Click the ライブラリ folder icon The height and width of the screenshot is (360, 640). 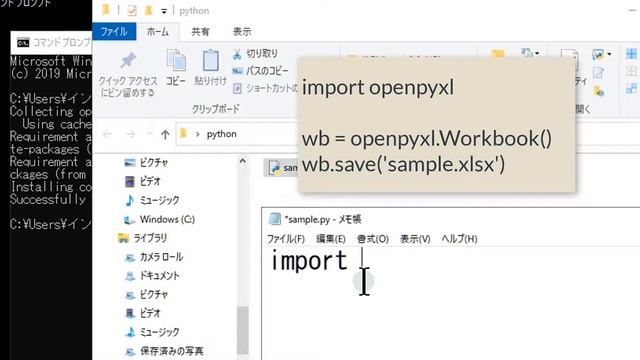pos(123,238)
